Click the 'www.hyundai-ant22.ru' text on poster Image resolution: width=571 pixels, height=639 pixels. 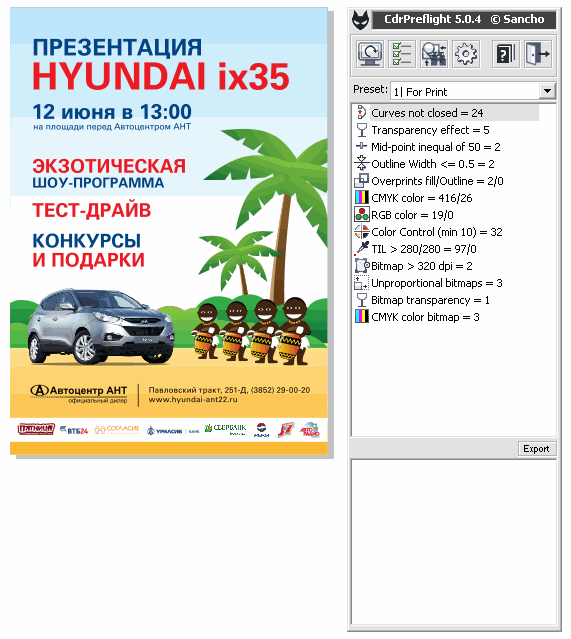[x=193, y=400]
